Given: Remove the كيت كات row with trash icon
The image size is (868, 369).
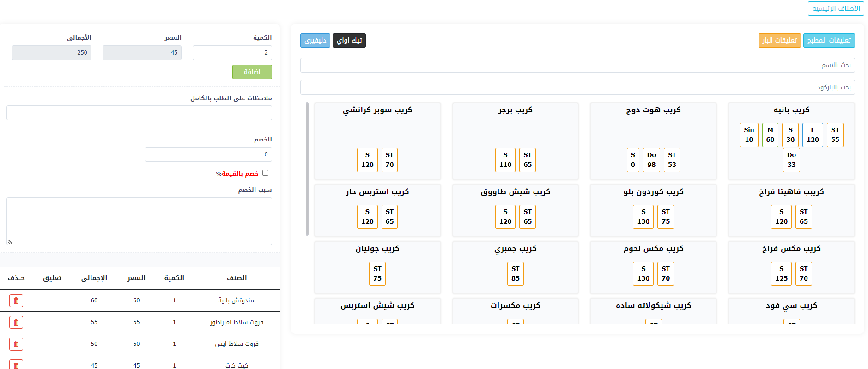Looking at the screenshot, I should [x=16, y=365].
